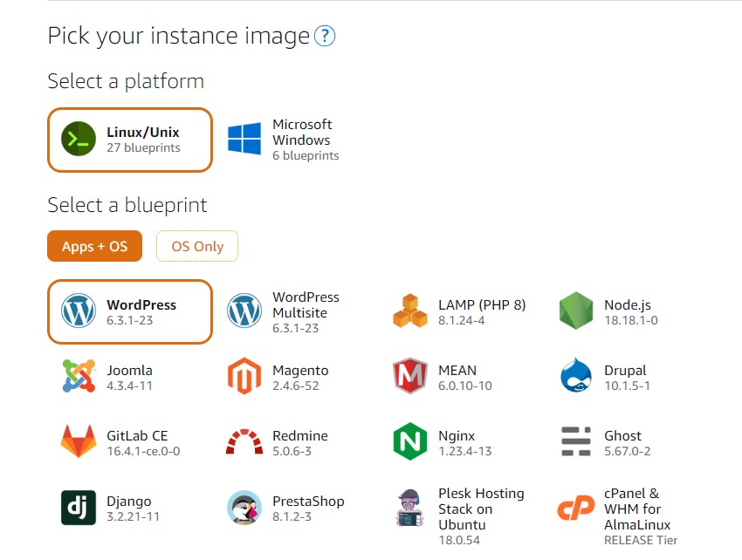Select the MEAN shield icon

[409, 376]
